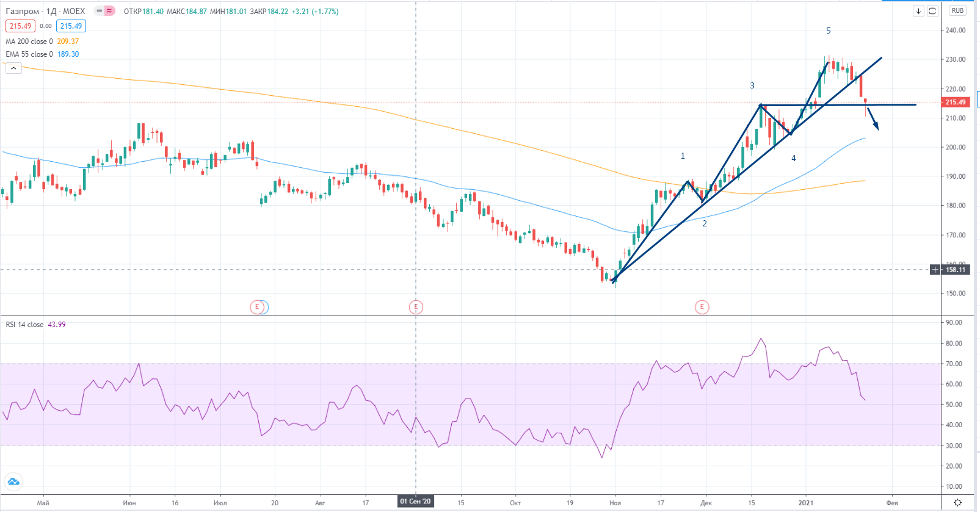
Task: Select the EMA 55 indicator legend
Action: pos(29,54)
